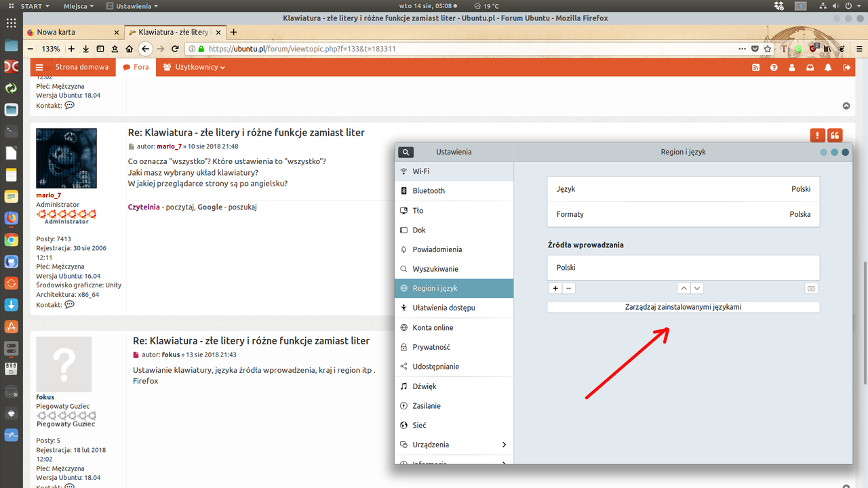
Task: Open the terminal icon in the dock
Action: [x=11, y=131]
